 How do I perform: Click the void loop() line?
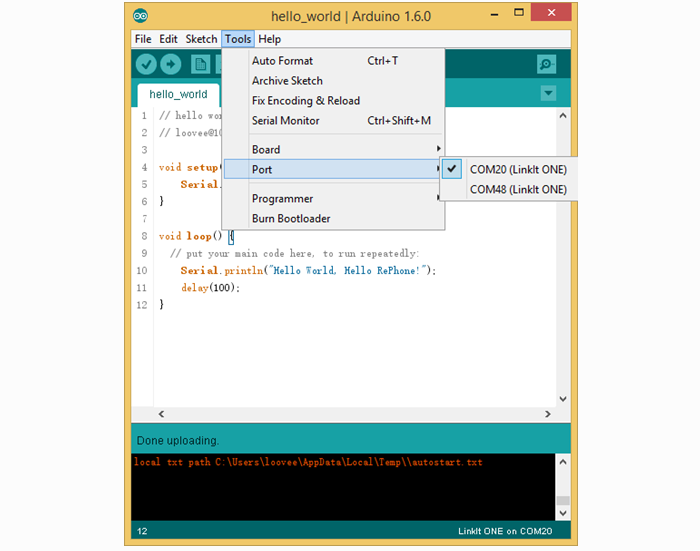coord(196,236)
